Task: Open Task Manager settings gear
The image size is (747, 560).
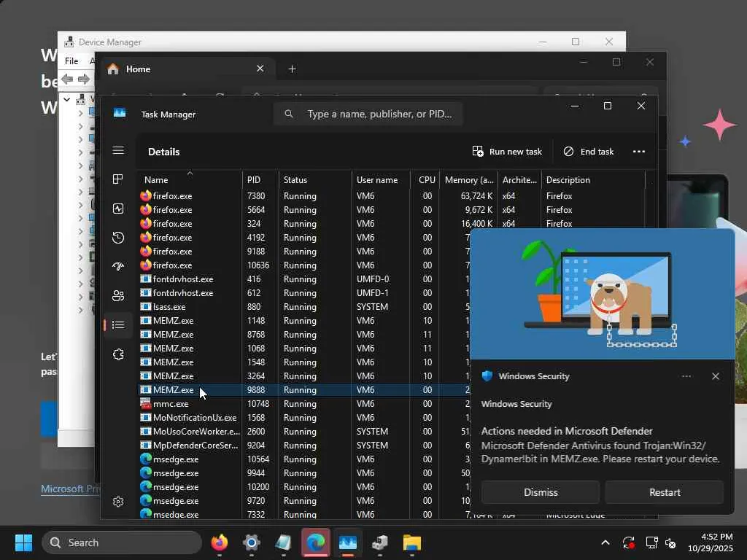Action: (x=118, y=502)
